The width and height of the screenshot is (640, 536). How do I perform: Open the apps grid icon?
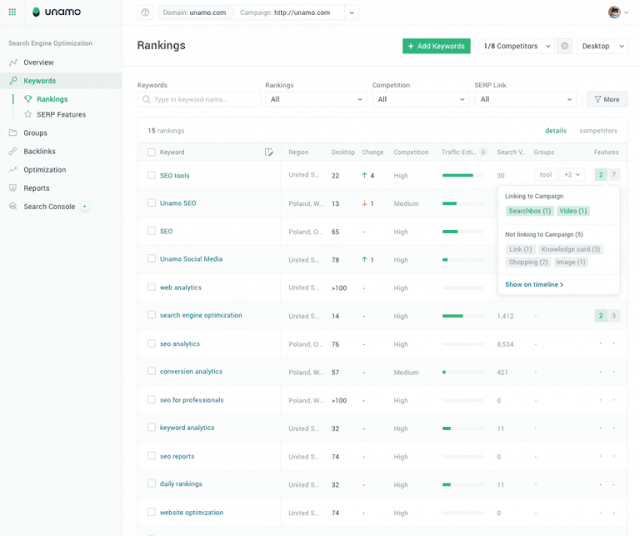pos(12,12)
